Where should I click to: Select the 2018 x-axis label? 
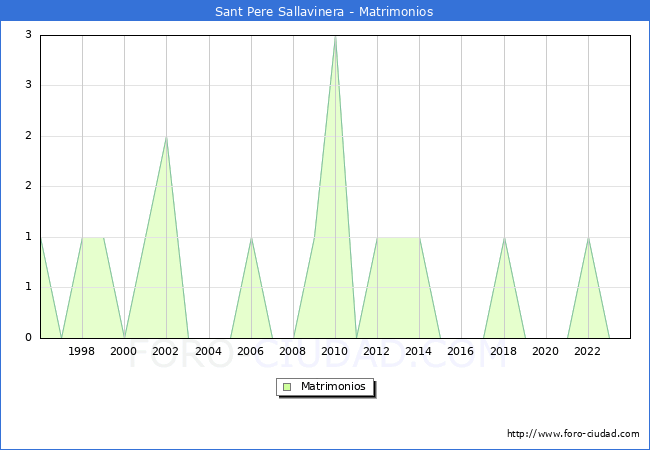(x=504, y=351)
